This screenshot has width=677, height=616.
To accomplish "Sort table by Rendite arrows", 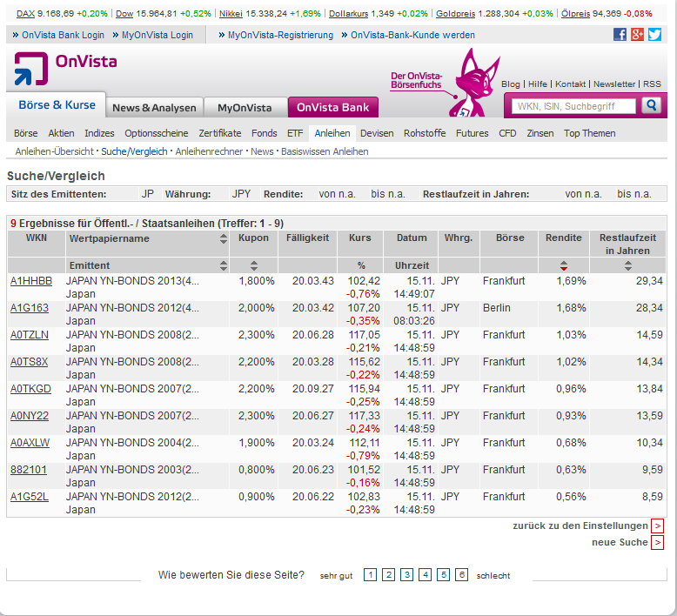I will (564, 265).
